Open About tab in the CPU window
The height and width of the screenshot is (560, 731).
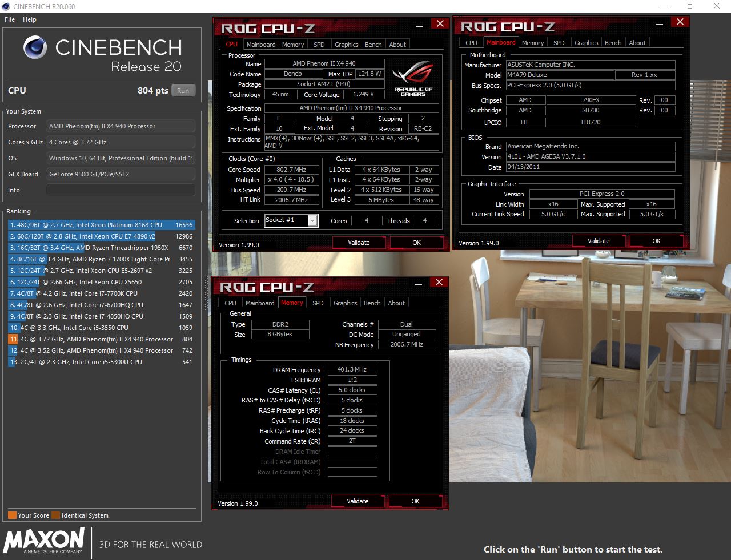[x=398, y=45]
